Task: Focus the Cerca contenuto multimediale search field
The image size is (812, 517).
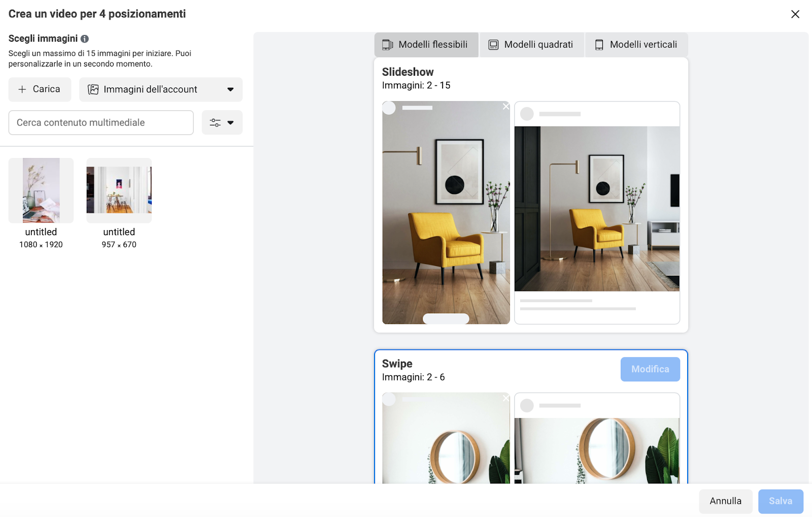Action: pos(101,122)
